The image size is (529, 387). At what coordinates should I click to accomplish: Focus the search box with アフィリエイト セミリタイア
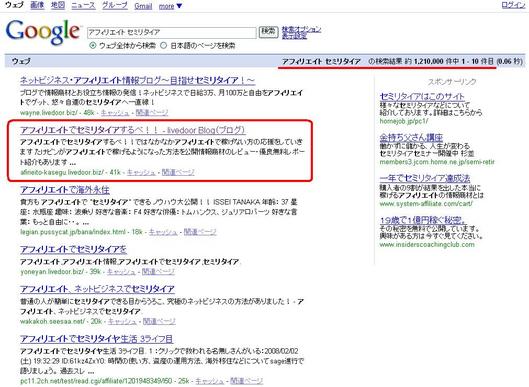[x=172, y=33]
